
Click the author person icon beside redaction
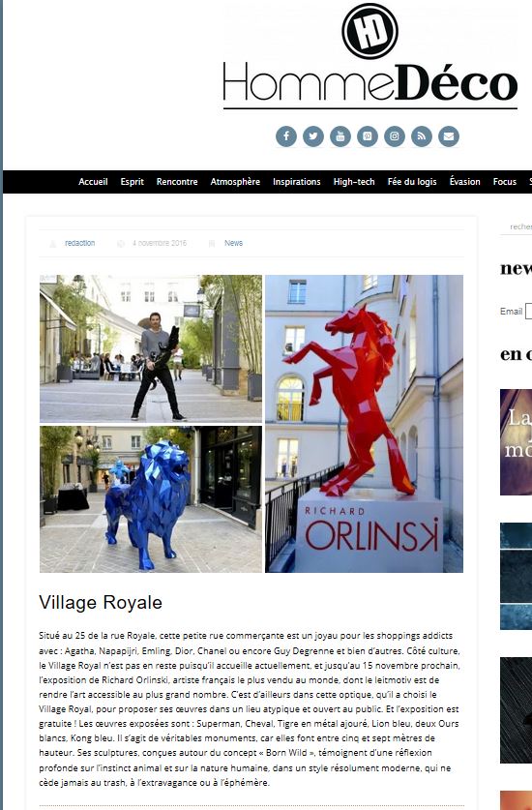click(52, 243)
